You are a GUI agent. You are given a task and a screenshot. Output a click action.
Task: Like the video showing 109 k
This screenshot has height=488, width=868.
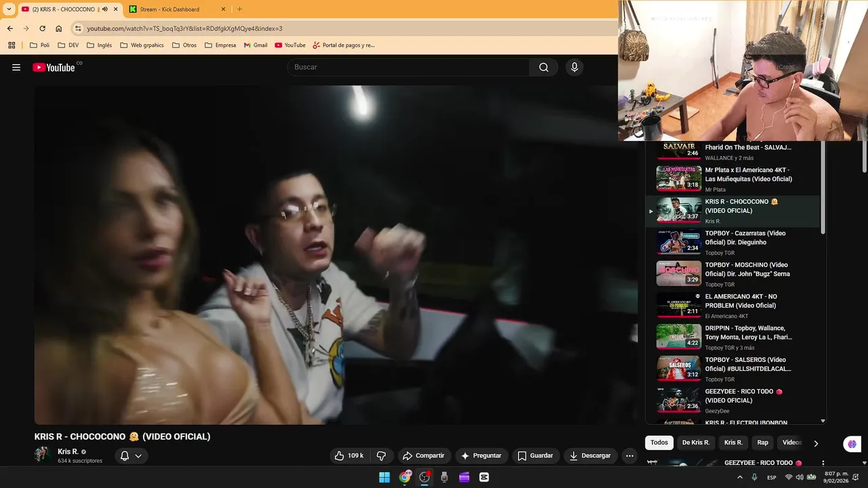pos(350,455)
